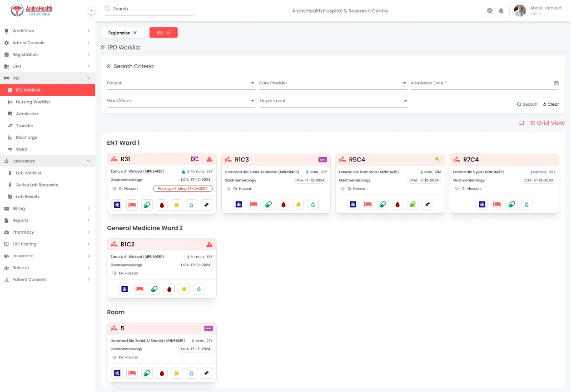Click the blood drop icon on R31 card
The width and height of the screenshot is (571, 392).
(x=162, y=205)
